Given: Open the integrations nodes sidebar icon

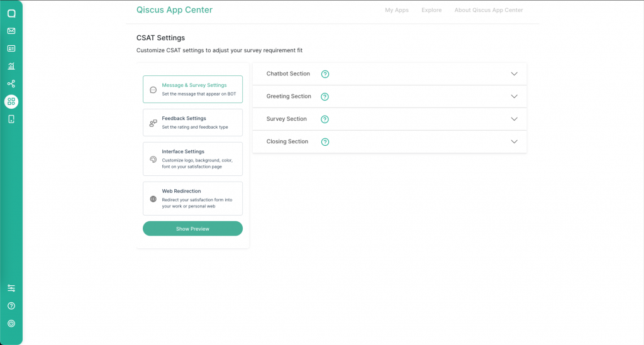Looking at the screenshot, I should click(11, 84).
